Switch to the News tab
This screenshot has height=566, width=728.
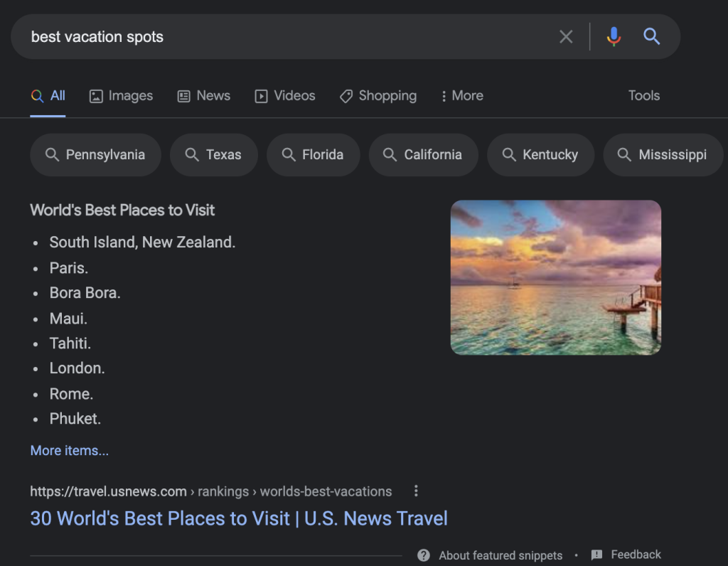(203, 96)
